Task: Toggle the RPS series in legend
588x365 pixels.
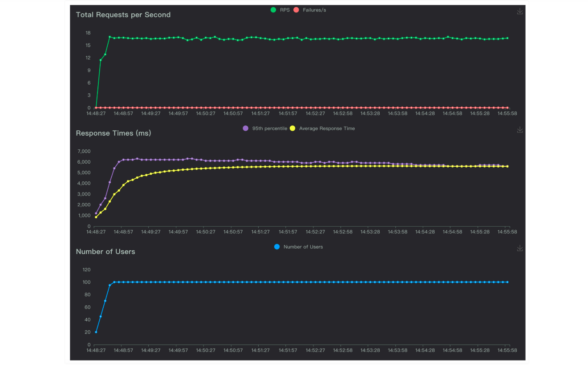Action: (x=280, y=10)
